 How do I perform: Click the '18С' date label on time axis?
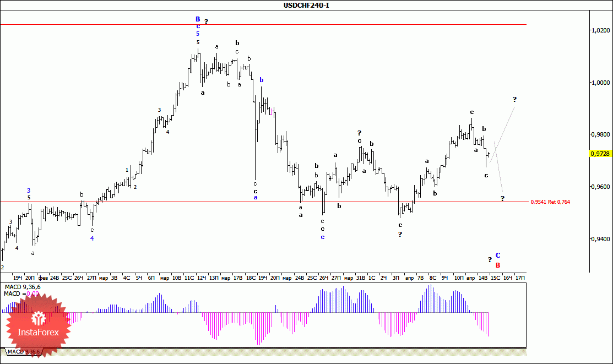pos(251,278)
